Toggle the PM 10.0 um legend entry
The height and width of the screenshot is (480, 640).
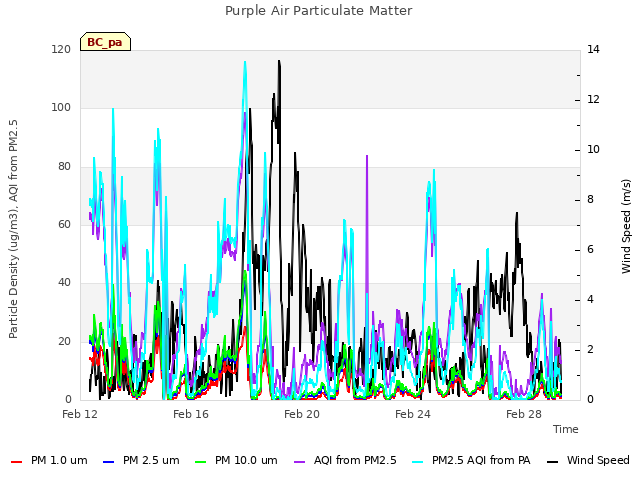(x=236, y=460)
